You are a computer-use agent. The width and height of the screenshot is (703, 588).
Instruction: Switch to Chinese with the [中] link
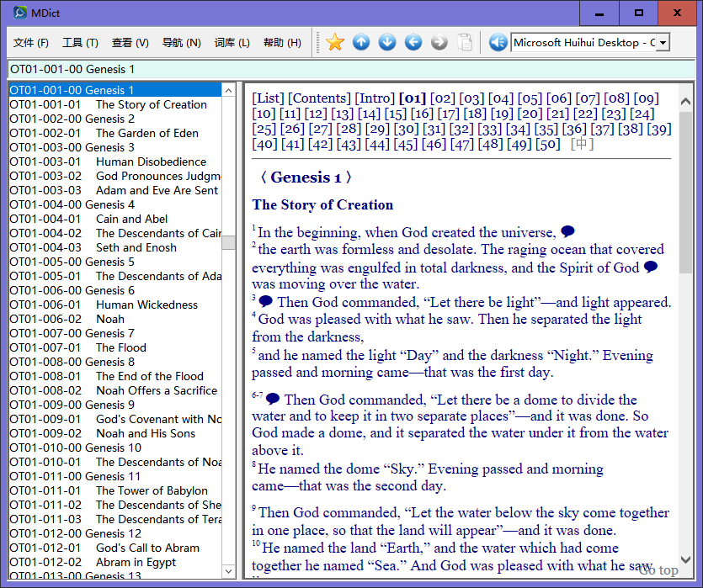(582, 144)
